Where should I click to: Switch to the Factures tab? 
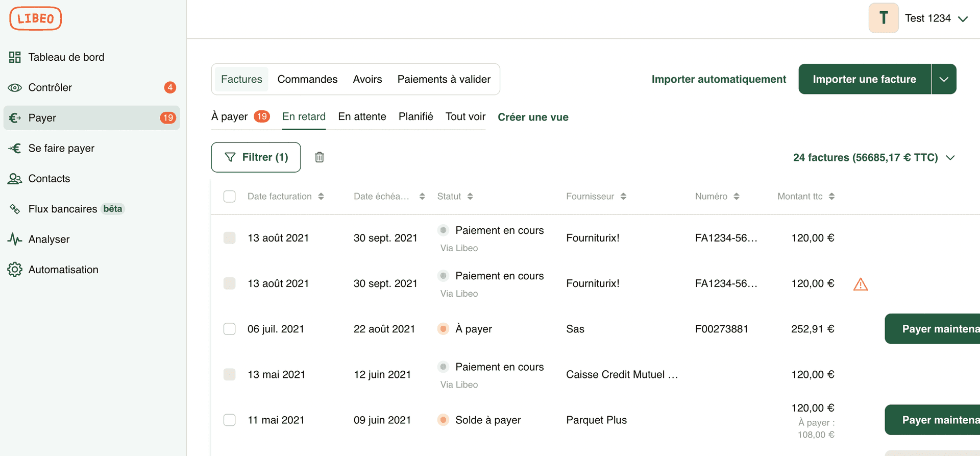pos(241,79)
